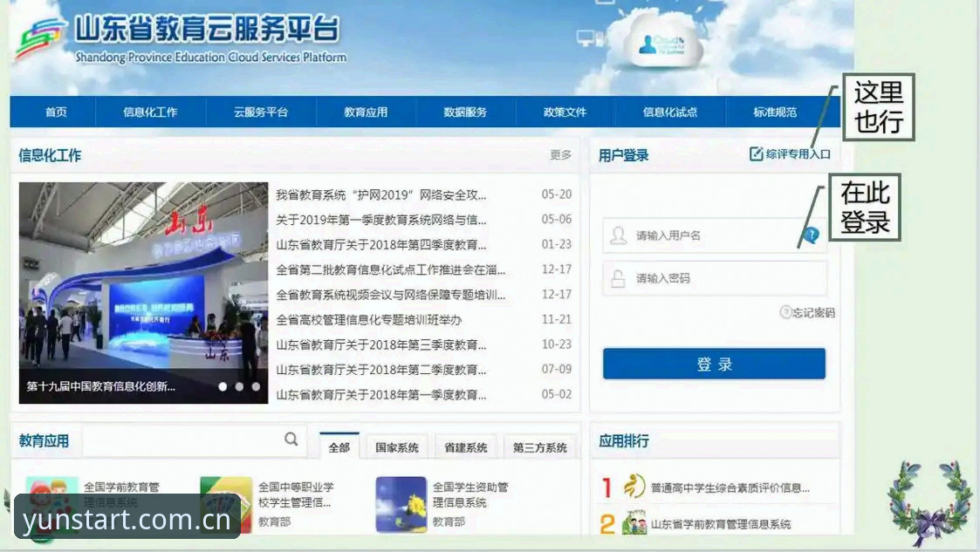Click the 教育应用 search input box
Screen dimensions: 980x552
click(x=194, y=440)
